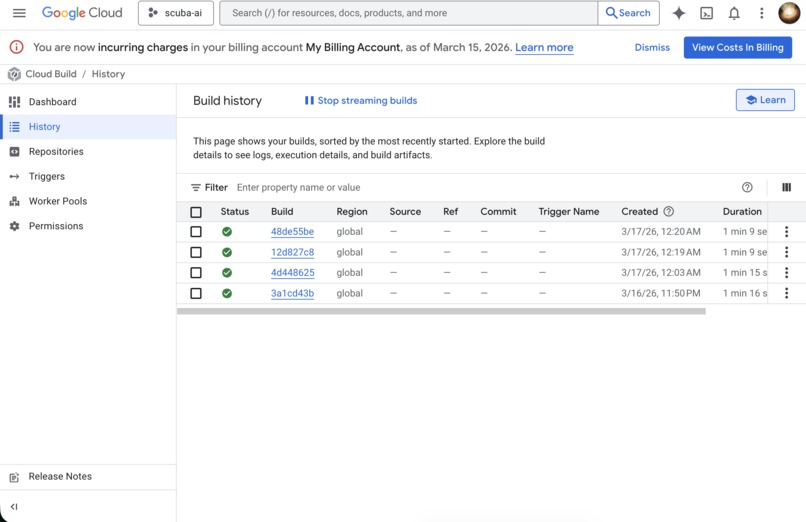
Task: Check the box for build 12d827c8
Action: tap(196, 252)
